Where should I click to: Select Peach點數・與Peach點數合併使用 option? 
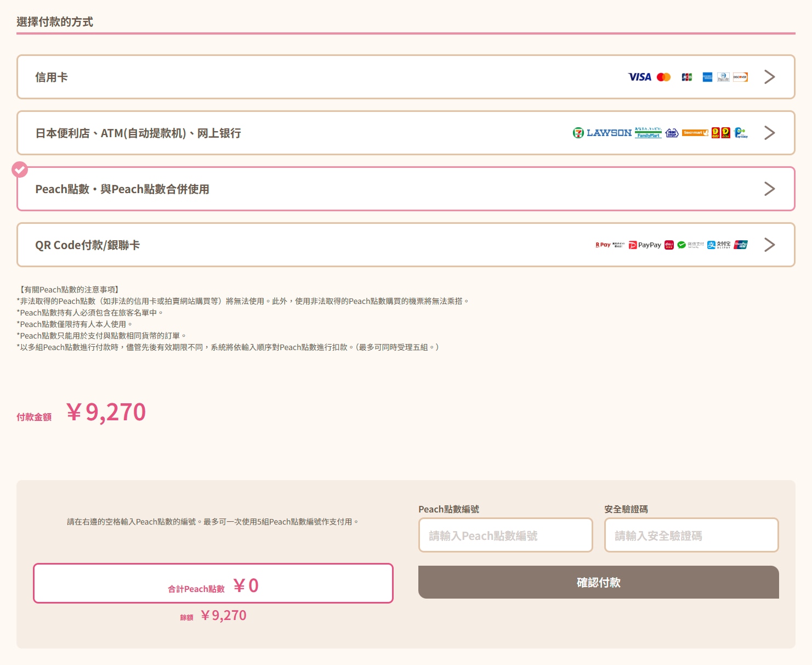[406, 189]
